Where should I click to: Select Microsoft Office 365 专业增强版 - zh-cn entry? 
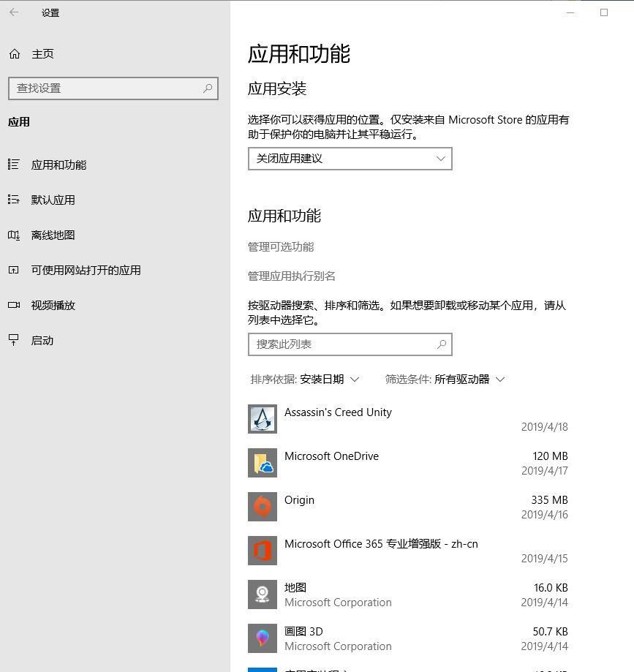[381, 544]
